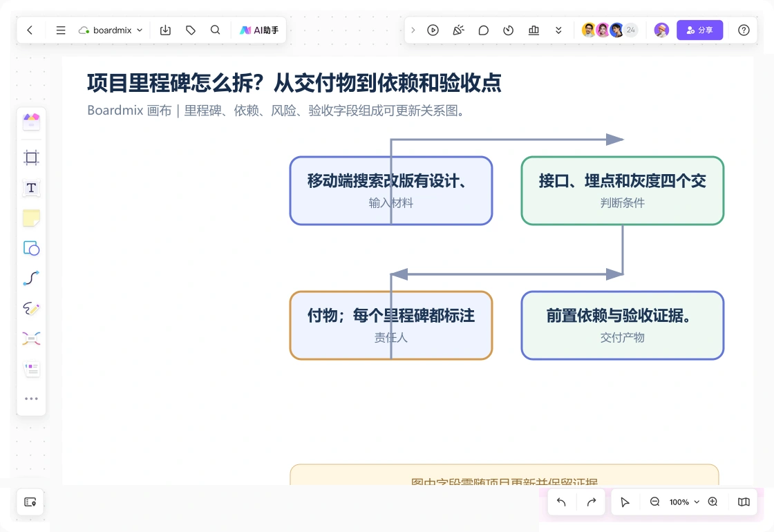Open the AI助手 assistant

click(259, 30)
